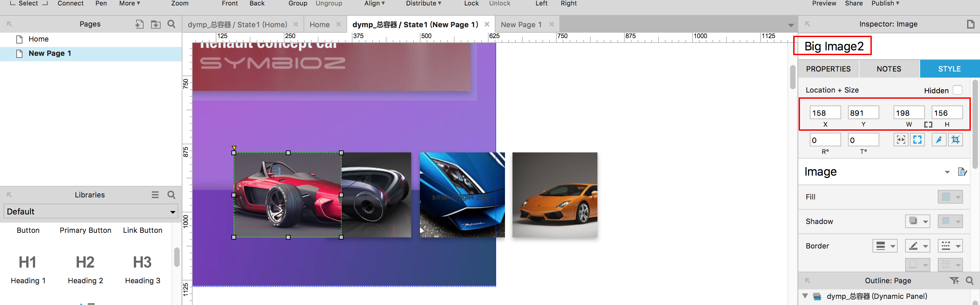Open the Publish dropdown menu
This screenshot has height=305, width=980.
pos(885,3)
